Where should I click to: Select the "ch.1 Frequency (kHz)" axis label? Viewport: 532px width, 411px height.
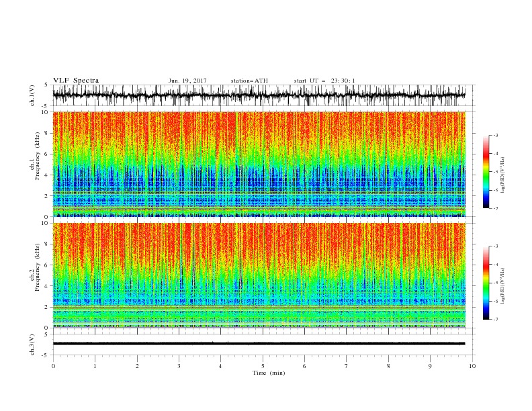coord(35,156)
